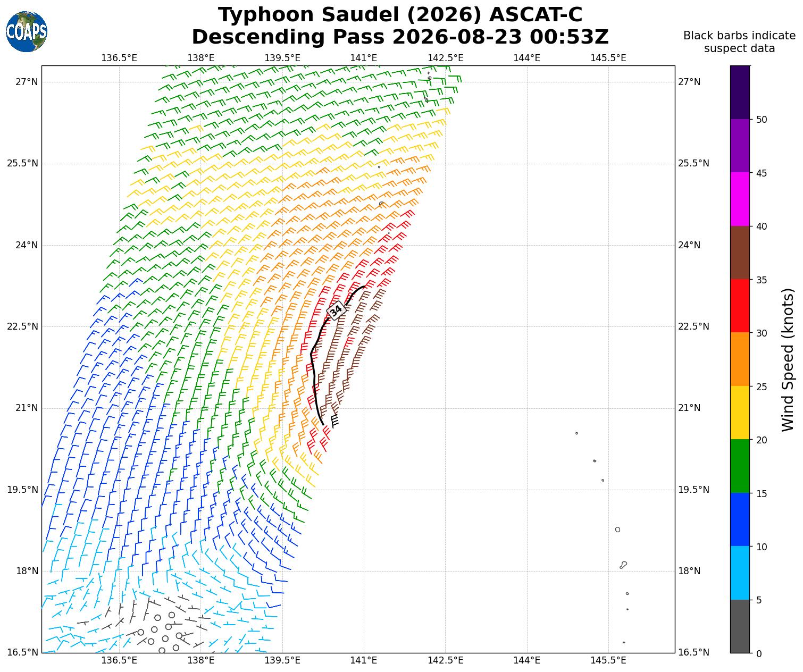Click the Wind Speed (knots) axis label
Image resolution: width=803 pixels, height=672 pixels.
click(x=788, y=359)
